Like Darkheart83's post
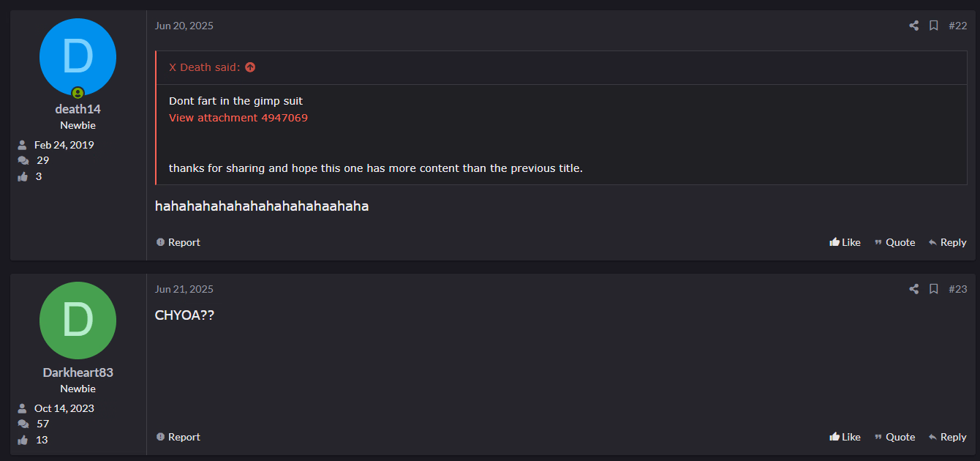Image resolution: width=980 pixels, height=461 pixels. (845, 437)
